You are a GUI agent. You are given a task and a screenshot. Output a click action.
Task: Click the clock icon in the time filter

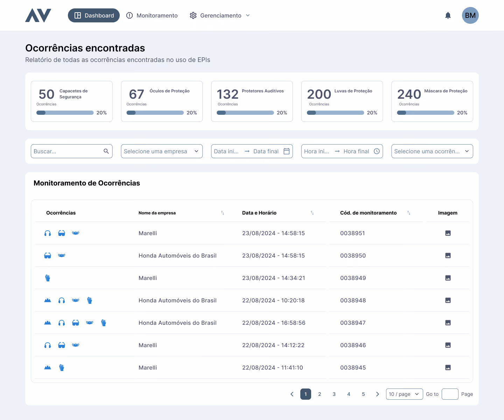377,151
